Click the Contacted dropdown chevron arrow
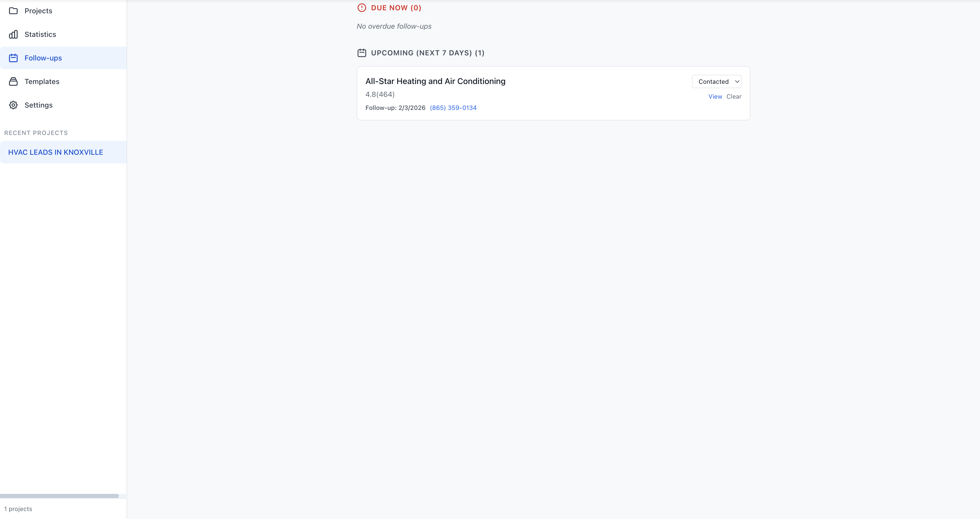Viewport: 980px width, 519px height. [x=737, y=82]
